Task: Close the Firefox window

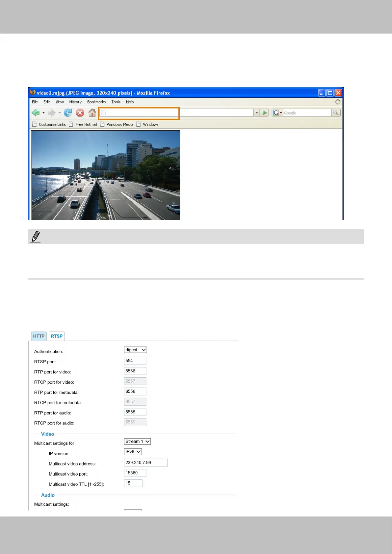Action: pos(338,93)
